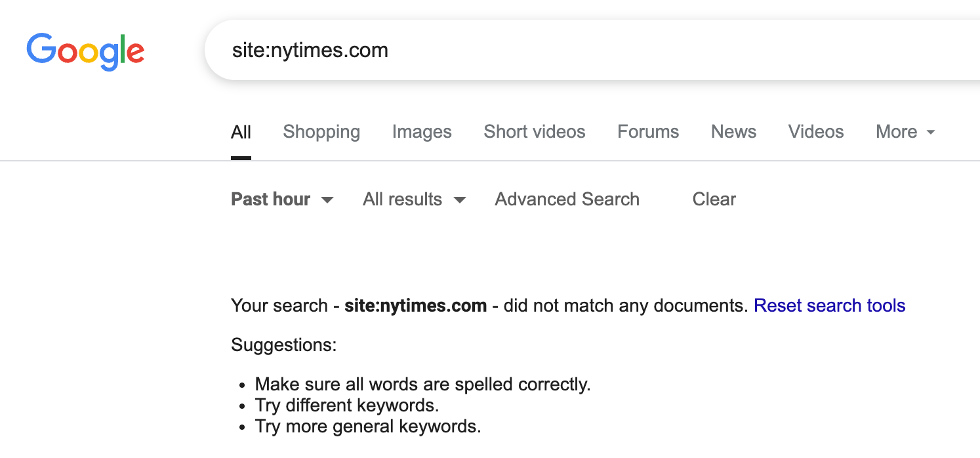The width and height of the screenshot is (980, 458).
Task: Click the Google logo to return home
Action: point(85,51)
